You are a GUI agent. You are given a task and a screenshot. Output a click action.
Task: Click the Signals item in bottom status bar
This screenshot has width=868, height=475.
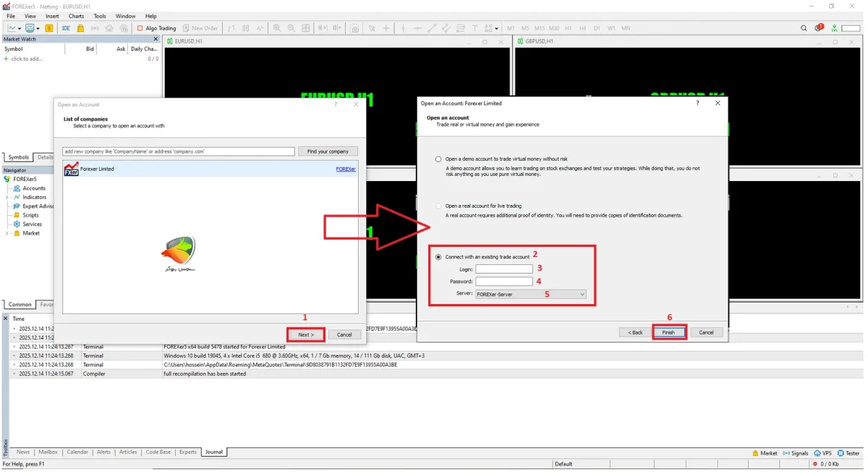(795, 453)
